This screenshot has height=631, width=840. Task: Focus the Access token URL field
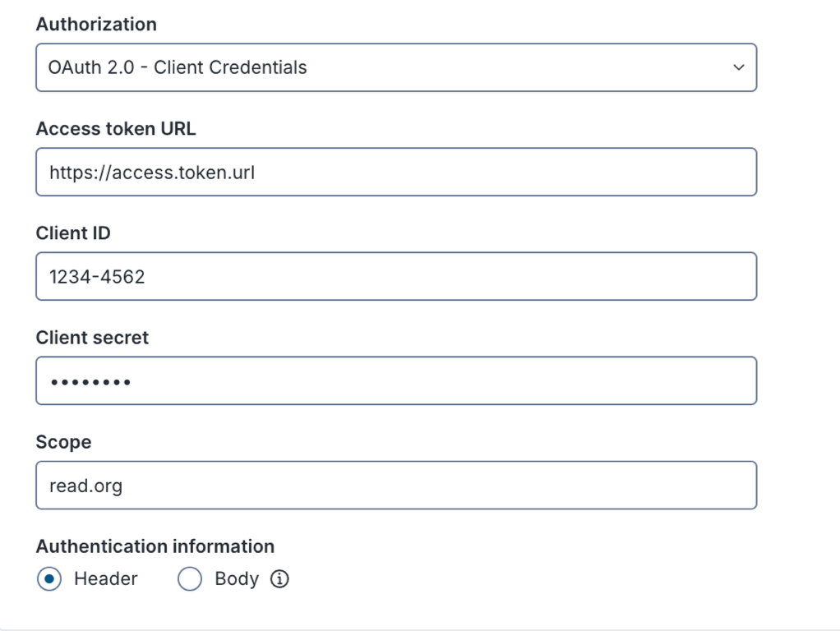click(395, 172)
